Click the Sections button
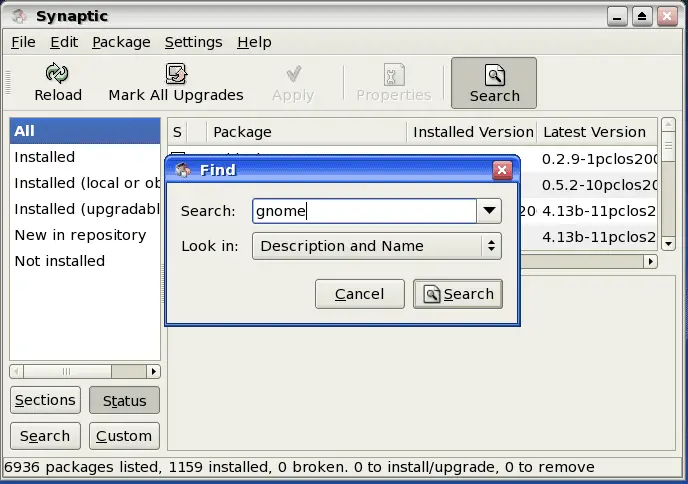Viewport: 688px width, 484px height. click(45, 400)
